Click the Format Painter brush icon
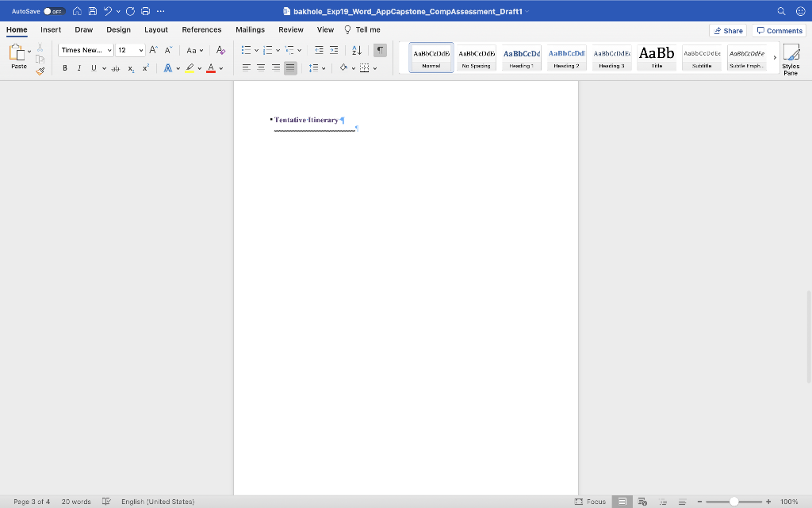The width and height of the screenshot is (812, 508). coord(40,71)
